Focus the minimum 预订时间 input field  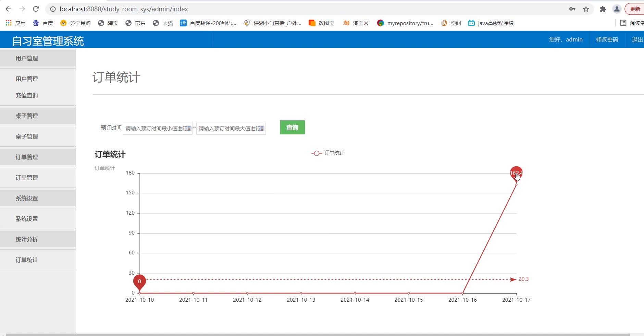point(158,129)
